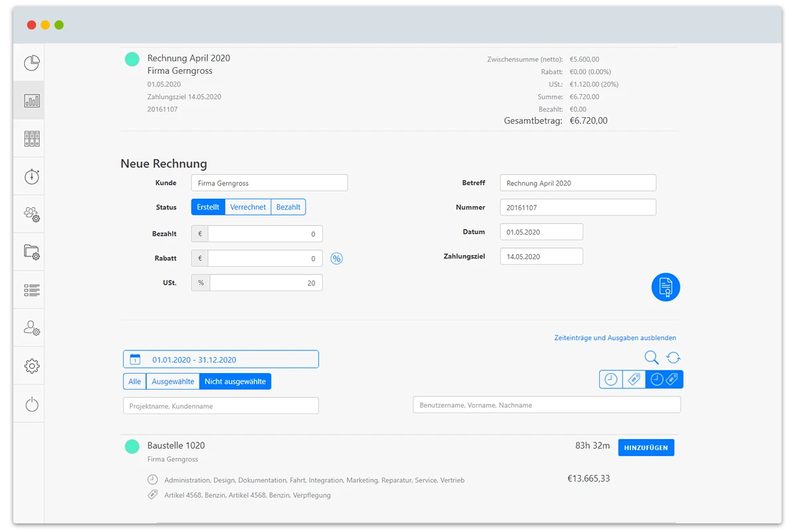
Task: Open the Zahlungsziel date field
Action: coord(541,256)
